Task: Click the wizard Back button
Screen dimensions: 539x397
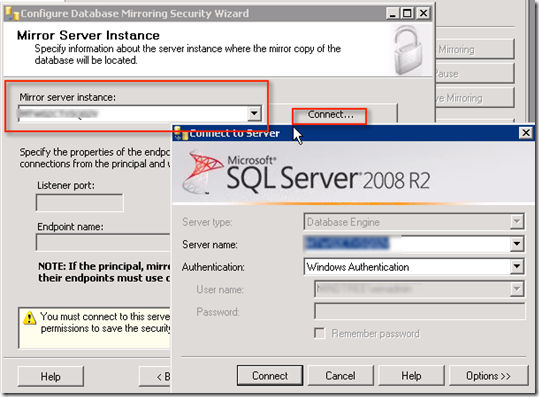Action: (x=155, y=376)
